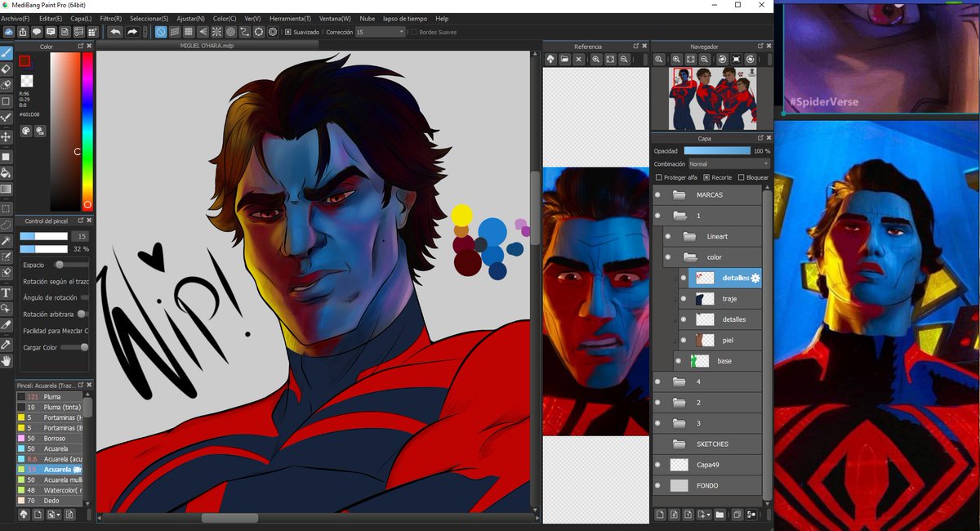Open the Combinación blend mode dropdown
The height and width of the screenshot is (531, 980).
coord(728,164)
